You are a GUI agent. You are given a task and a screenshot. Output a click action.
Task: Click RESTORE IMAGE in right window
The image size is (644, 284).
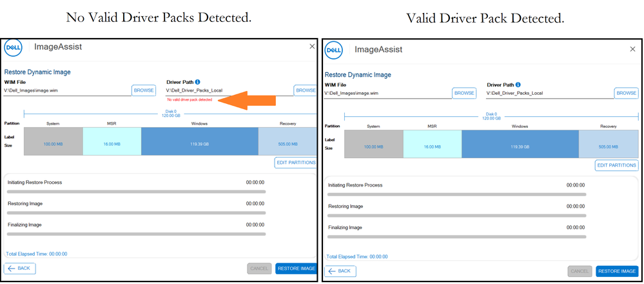pyautogui.click(x=617, y=272)
